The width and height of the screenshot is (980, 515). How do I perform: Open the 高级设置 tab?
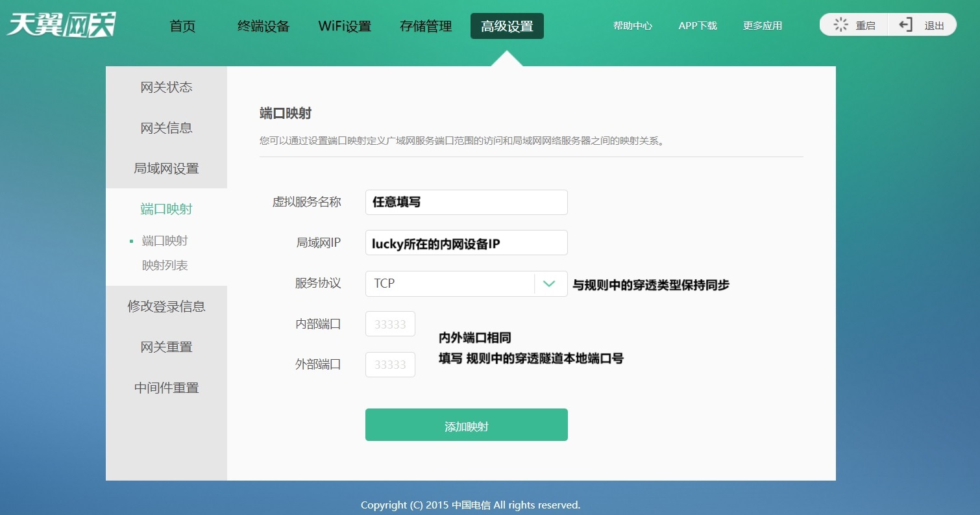(507, 26)
